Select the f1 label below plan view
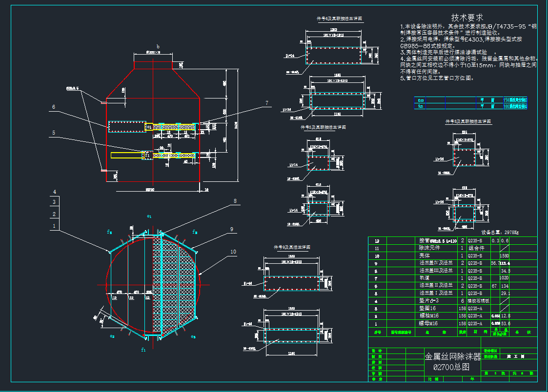 (x=143, y=350)
